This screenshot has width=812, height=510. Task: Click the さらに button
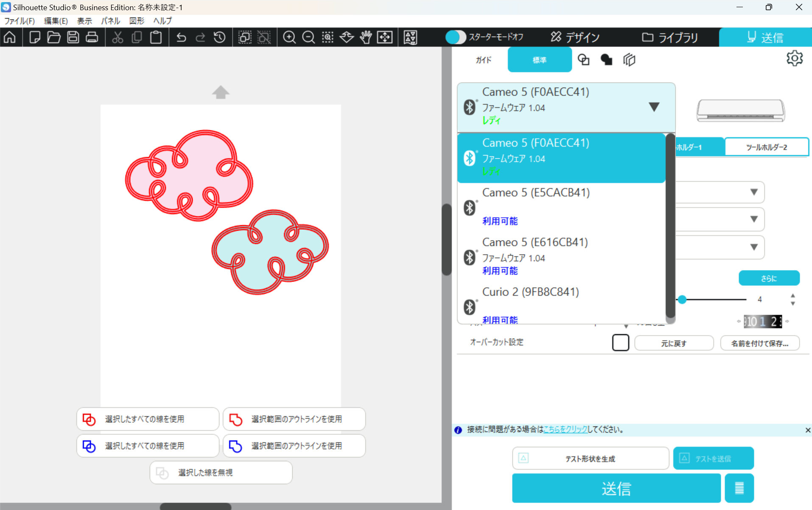point(769,278)
